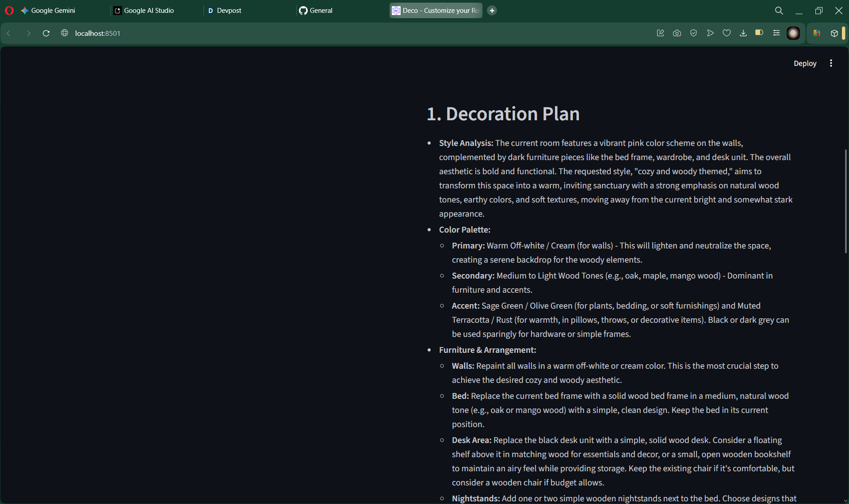Open the extensions cube icon

point(834,33)
